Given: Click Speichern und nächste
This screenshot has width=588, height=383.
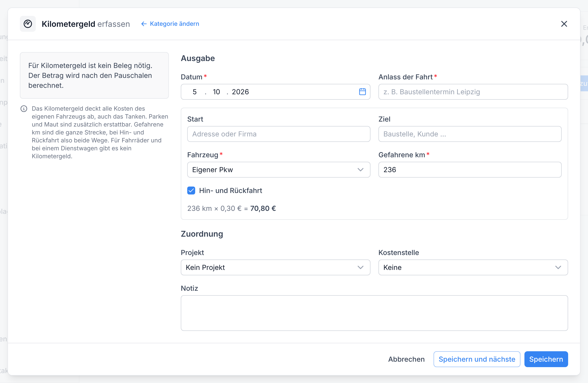Looking at the screenshot, I should point(477,359).
